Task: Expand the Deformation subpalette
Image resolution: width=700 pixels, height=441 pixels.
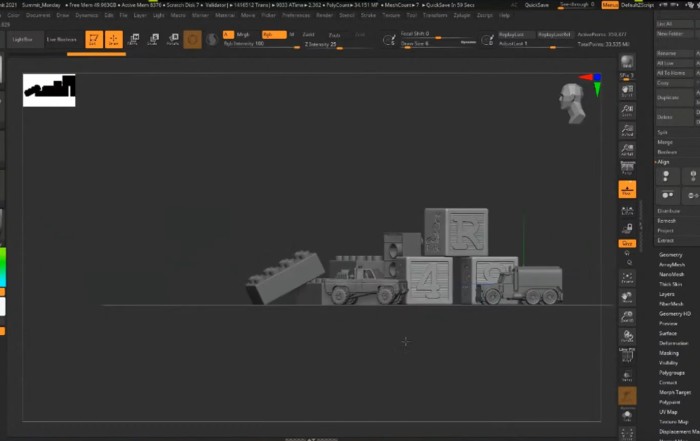Action: point(673,343)
